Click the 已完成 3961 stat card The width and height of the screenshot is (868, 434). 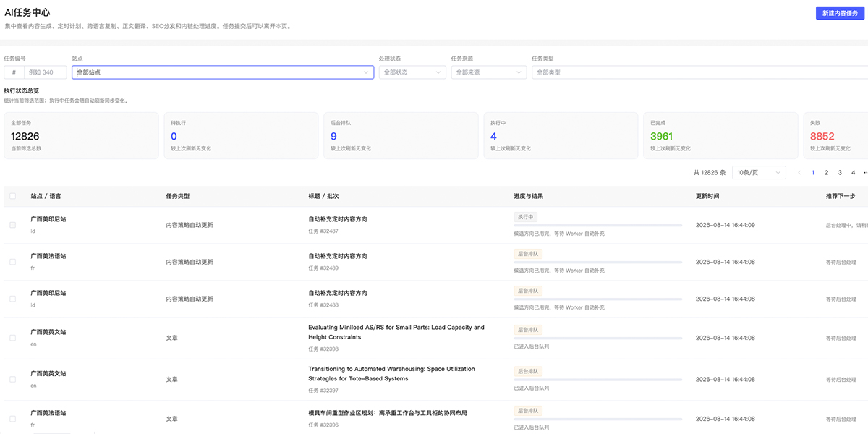720,135
